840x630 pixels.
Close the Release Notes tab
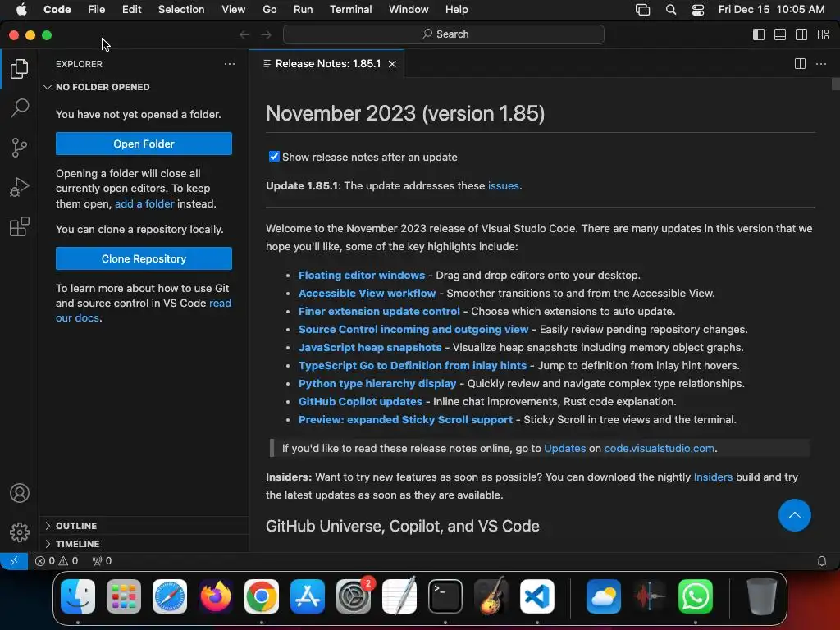[x=392, y=64]
